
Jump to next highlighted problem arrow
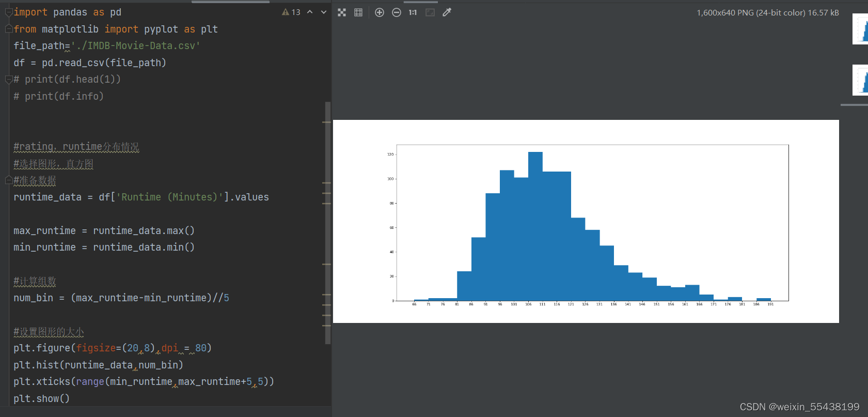click(324, 12)
